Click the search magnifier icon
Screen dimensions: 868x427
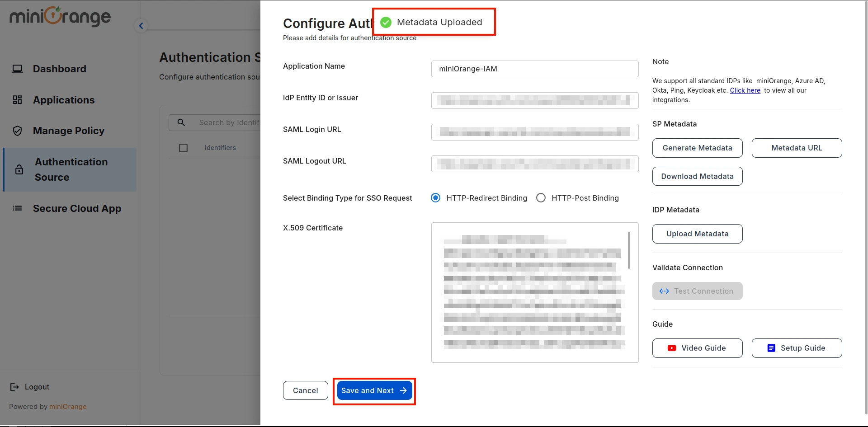point(181,122)
